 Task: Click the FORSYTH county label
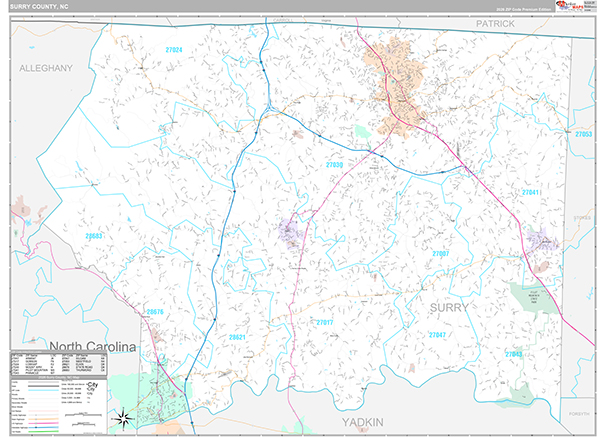[x=579, y=414]
